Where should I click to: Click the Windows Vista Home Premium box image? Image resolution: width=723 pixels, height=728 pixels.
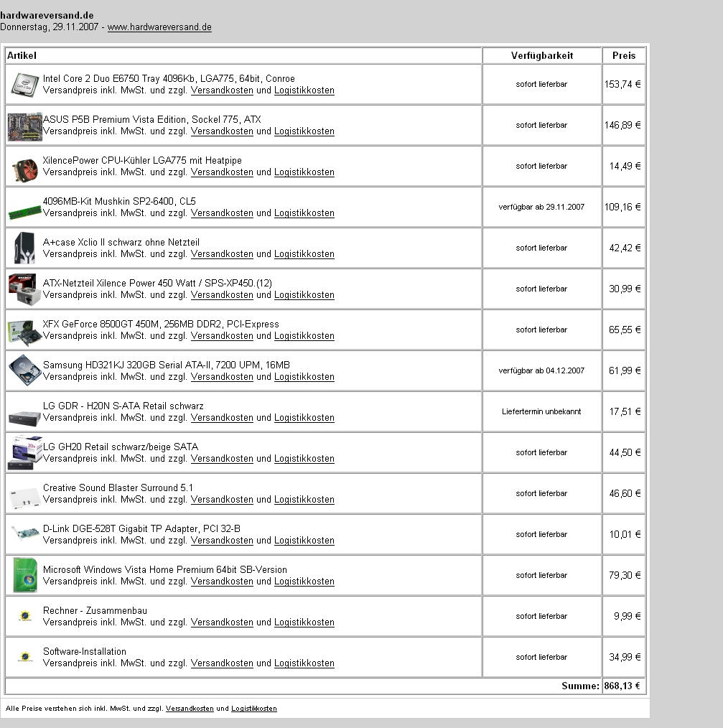click(x=25, y=575)
